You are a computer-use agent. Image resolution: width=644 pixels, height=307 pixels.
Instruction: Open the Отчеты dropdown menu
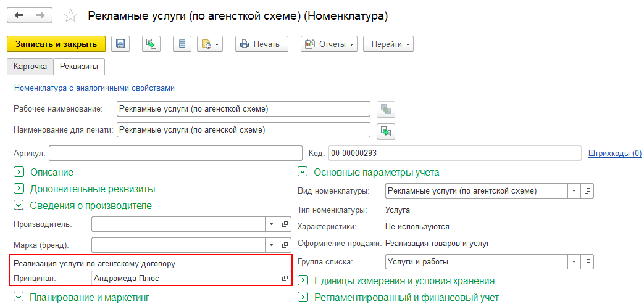pyautogui.click(x=329, y=44)
